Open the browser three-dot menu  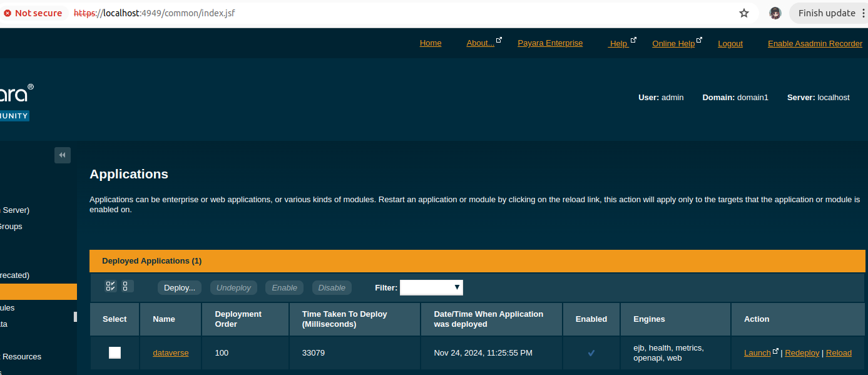pyautogui.click(x=863, y=13)
